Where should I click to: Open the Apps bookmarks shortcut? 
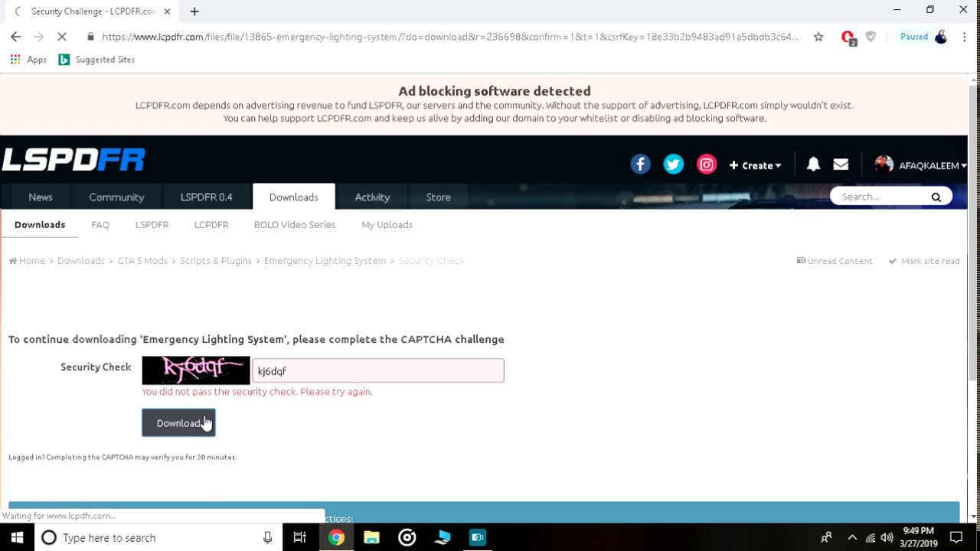[28, 60]
